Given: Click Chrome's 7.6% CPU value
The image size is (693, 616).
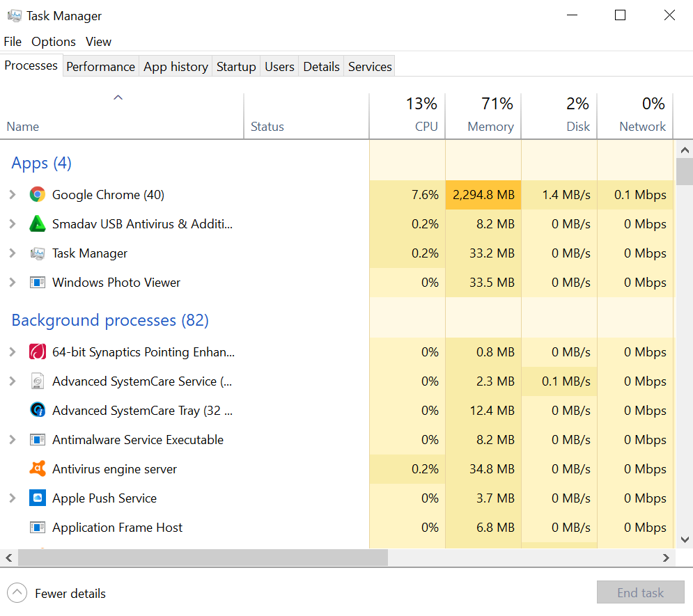Looking at the screenshot, I should 425,195.
